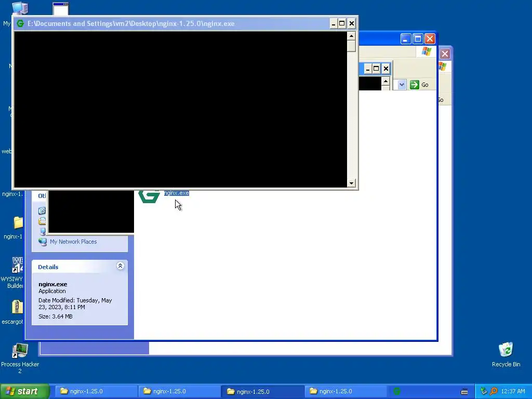Viewport: 532px width, 399px height.
Task: Minimize the front nginx.exe console window
Action: click(x=333, y=23)
